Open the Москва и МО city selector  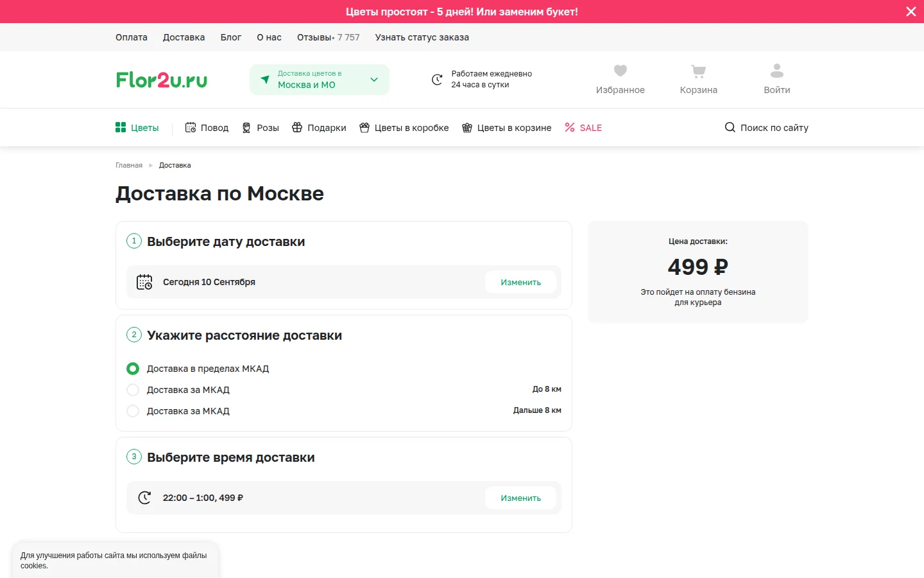[320, 80]
